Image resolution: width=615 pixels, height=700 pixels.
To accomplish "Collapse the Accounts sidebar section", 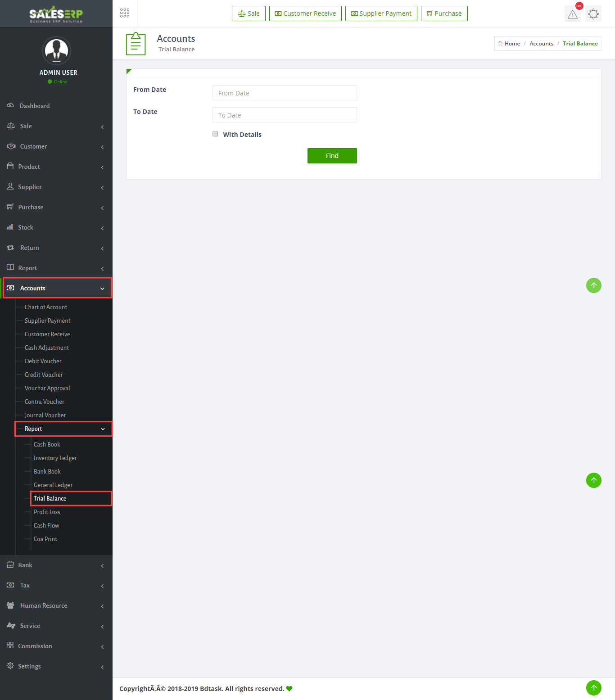I will 57,288.
